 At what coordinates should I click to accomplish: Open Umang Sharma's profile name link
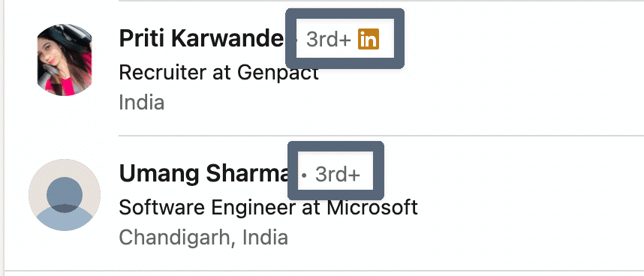tap(205, 174)
